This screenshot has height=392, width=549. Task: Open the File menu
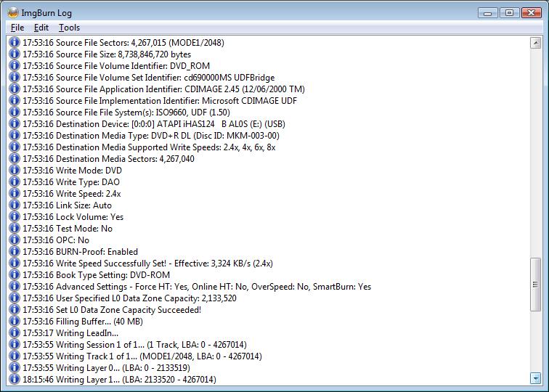(17, 28)
